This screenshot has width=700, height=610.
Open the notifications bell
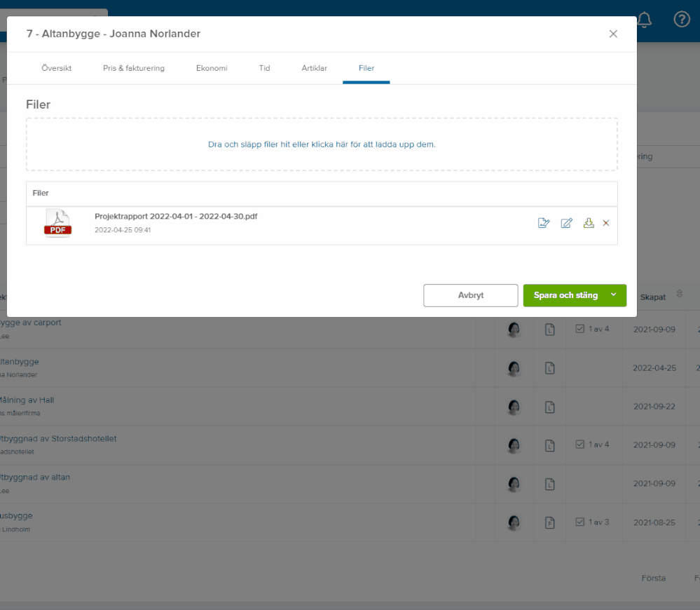click(x=644, y=20)
